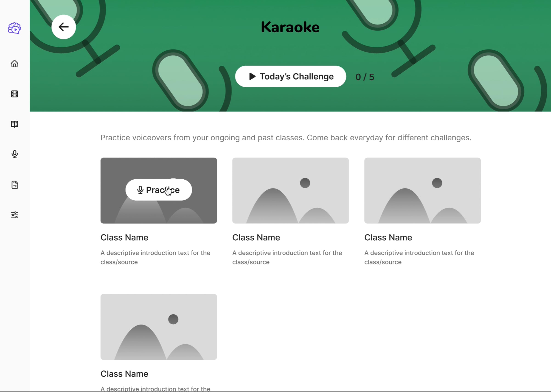Click the third card's Class Name title
Image resolution: width=551 pixels, height=392 pixels.
coord(388,238)
